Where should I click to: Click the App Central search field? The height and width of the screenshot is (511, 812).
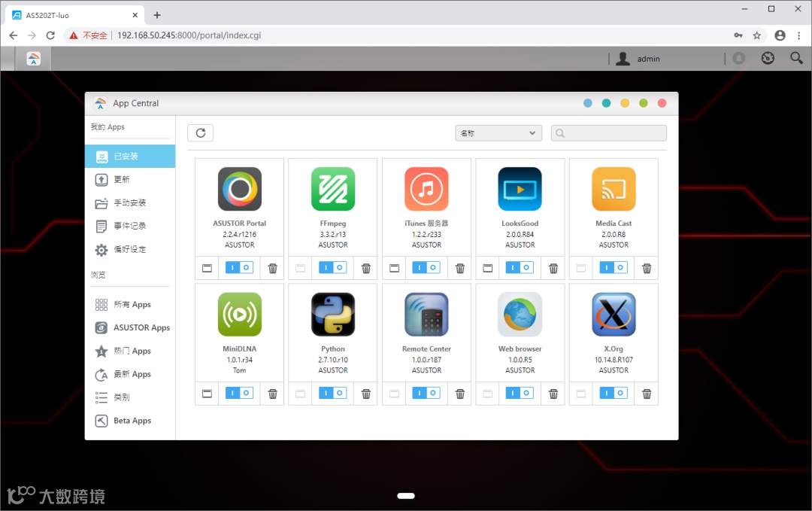609,133
